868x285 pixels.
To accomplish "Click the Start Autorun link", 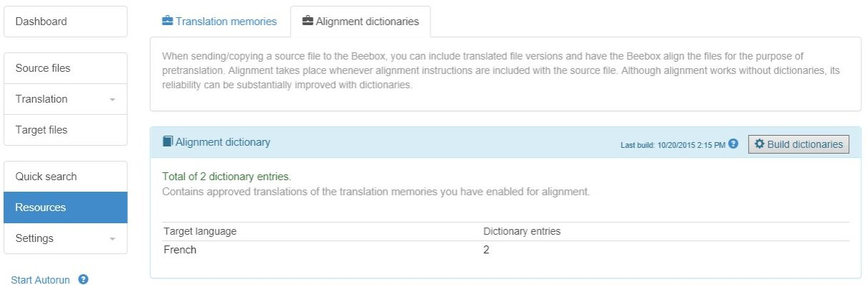I will pyautogui.click(x=40, y=280).
